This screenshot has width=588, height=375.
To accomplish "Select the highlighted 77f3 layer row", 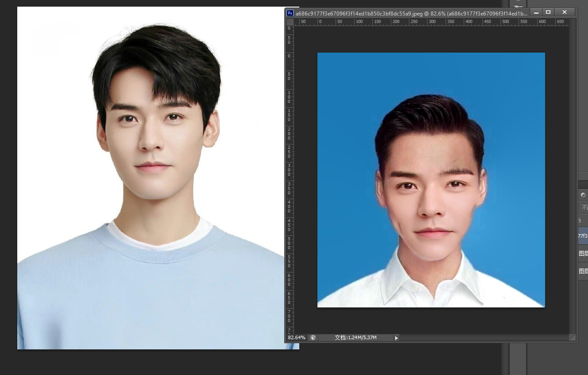I will [x=583, y=236].
